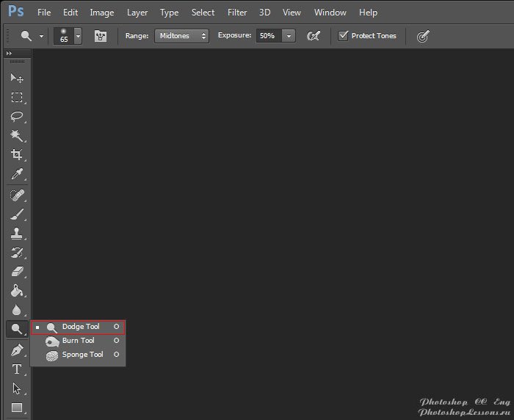
Task: Open the brush preset picker arrow
Action: click(x=78, y=35)
